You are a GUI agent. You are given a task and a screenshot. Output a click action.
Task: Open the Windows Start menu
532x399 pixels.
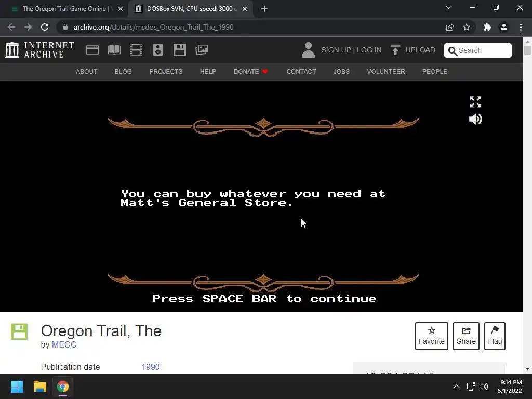(x=17, y=387)
